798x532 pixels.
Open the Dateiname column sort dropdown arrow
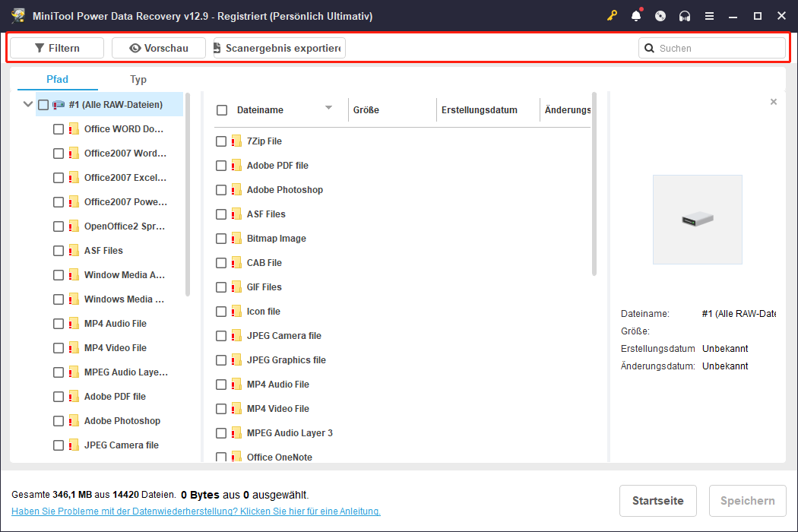coord(329,107)
